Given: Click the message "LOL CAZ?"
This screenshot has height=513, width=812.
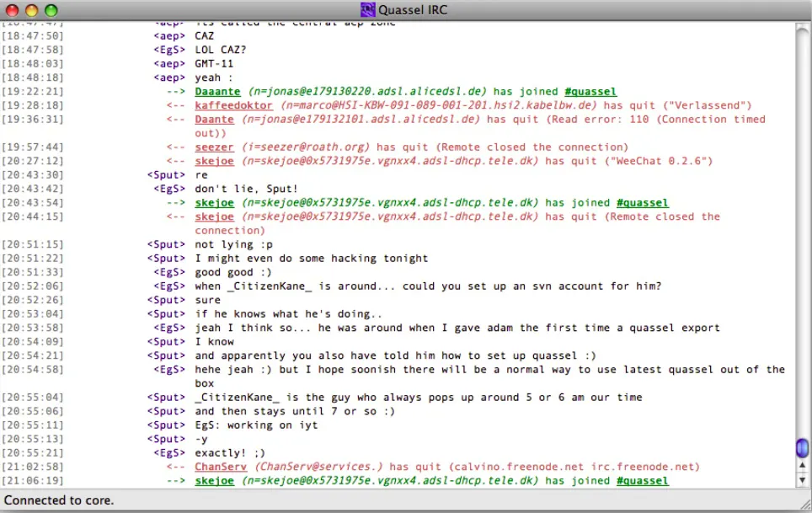Looking at the screenshot, I should (x=221, y=50).
